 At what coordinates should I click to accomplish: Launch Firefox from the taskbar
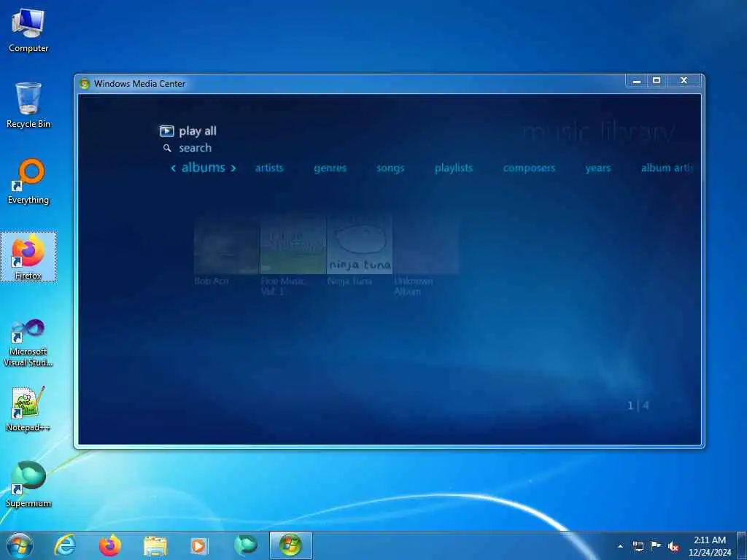[x=110, y=545]
